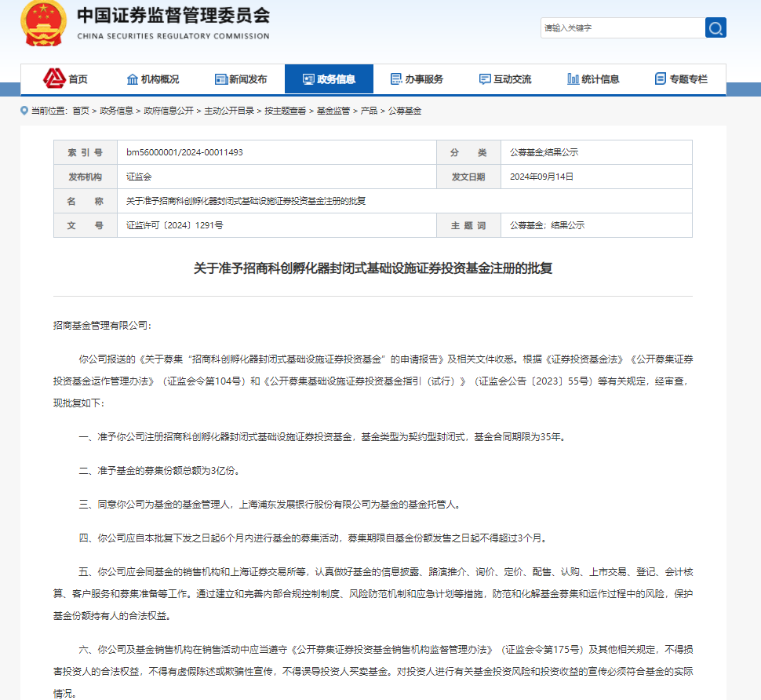Click the red home logo icon in nav
Image resolution: width=761 pixels, height=700 pixels.
click(x=54, y=78)
